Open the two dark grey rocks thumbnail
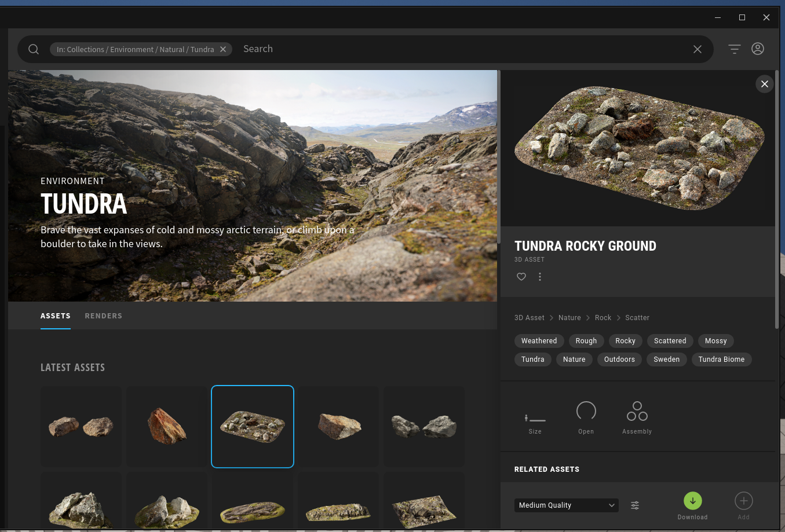 424,427
